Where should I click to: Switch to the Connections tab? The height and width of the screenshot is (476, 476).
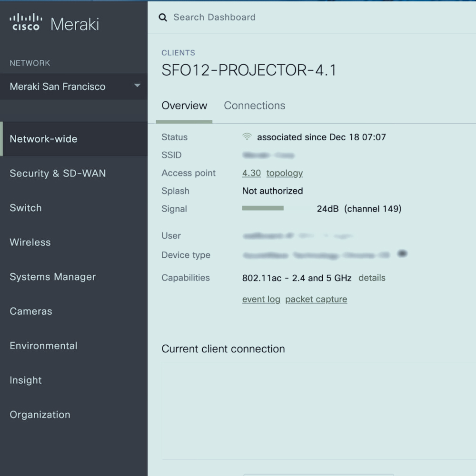(254, 106)
